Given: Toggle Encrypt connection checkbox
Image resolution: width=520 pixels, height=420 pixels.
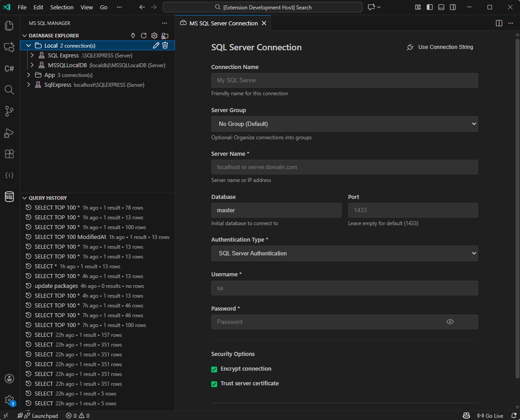Looking at the screenshot, I should coord(214,369).
